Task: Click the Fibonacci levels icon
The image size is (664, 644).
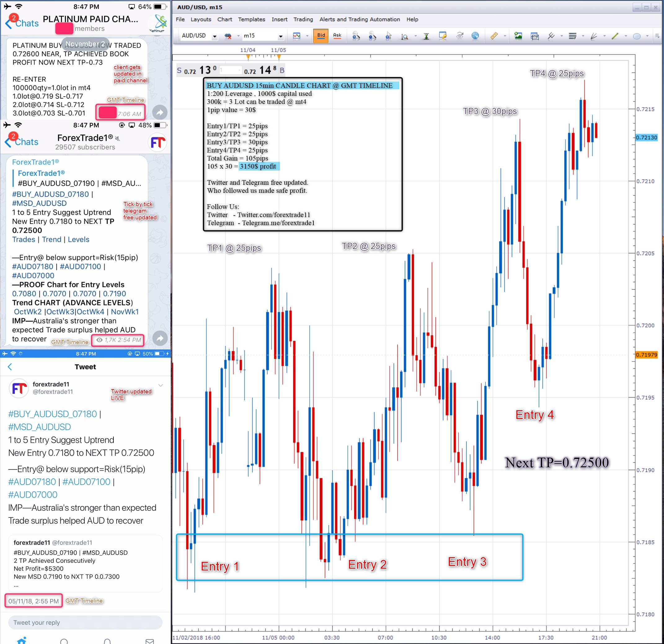Action: click(573, 36)
